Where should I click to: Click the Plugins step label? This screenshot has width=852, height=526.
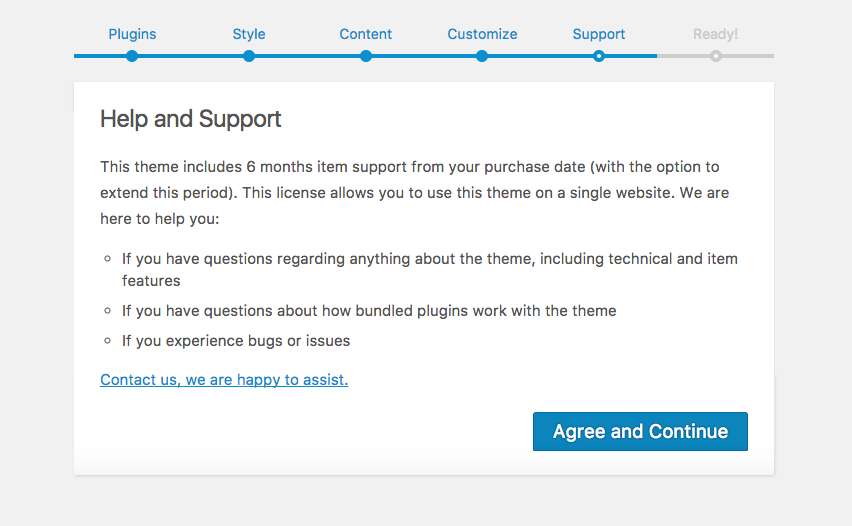click(x=132, y=34)
